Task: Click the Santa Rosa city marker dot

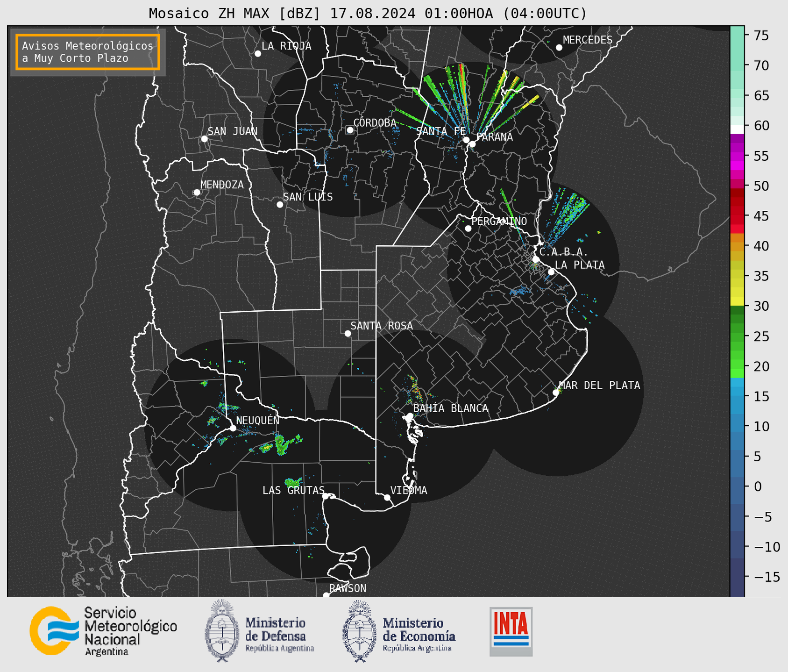Action: click(x=348, y=334)
